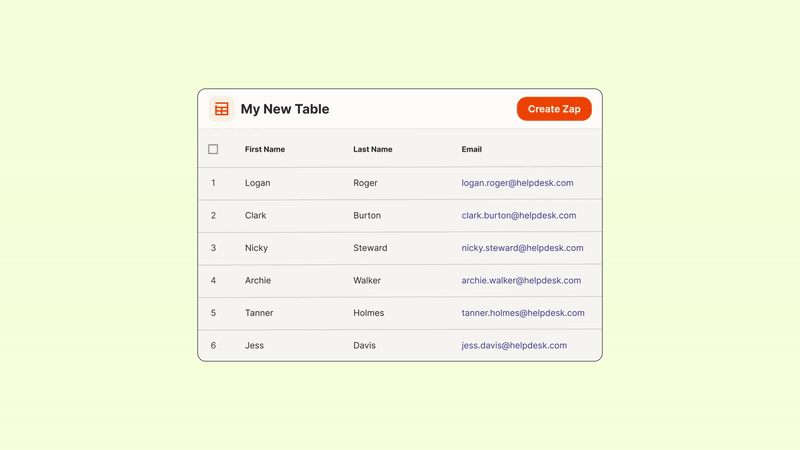This screenshot has height=450, width=800.
Task: Click the First Name column header
Action: [x=265, y=149]
